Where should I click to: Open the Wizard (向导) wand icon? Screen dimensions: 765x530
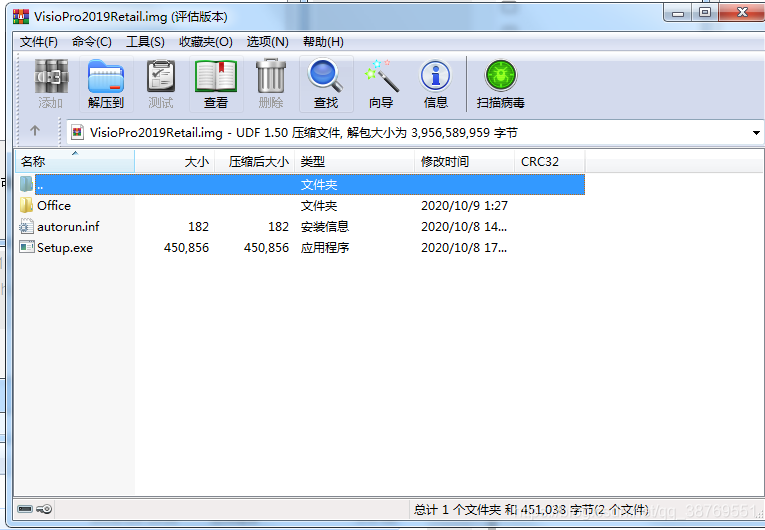381,76
